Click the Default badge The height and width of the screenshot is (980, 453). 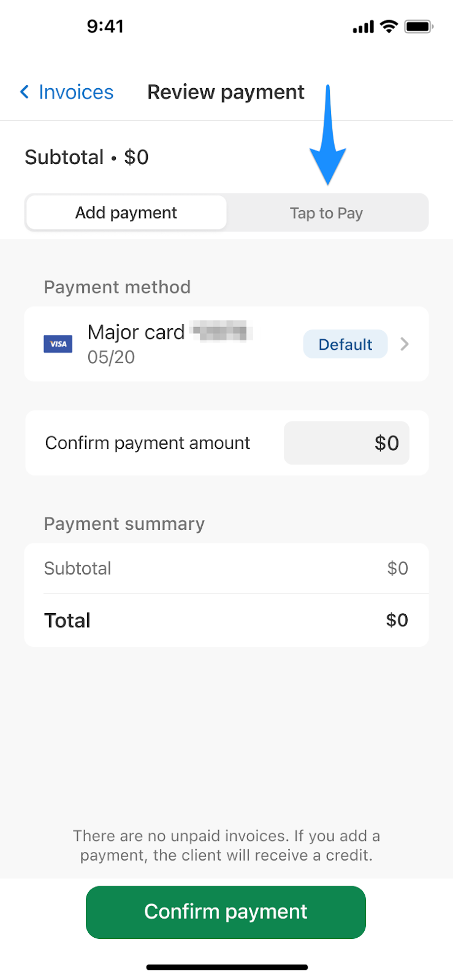345,344
